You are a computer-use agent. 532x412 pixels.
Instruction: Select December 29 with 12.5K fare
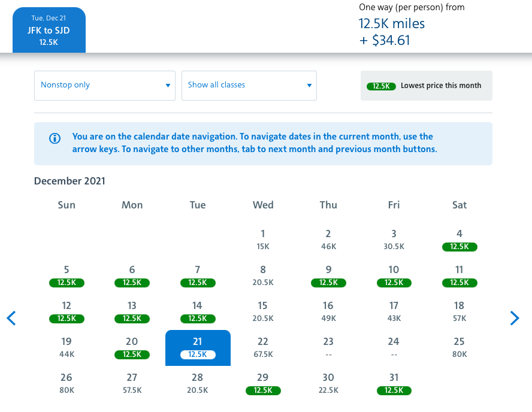pos(263,383)
